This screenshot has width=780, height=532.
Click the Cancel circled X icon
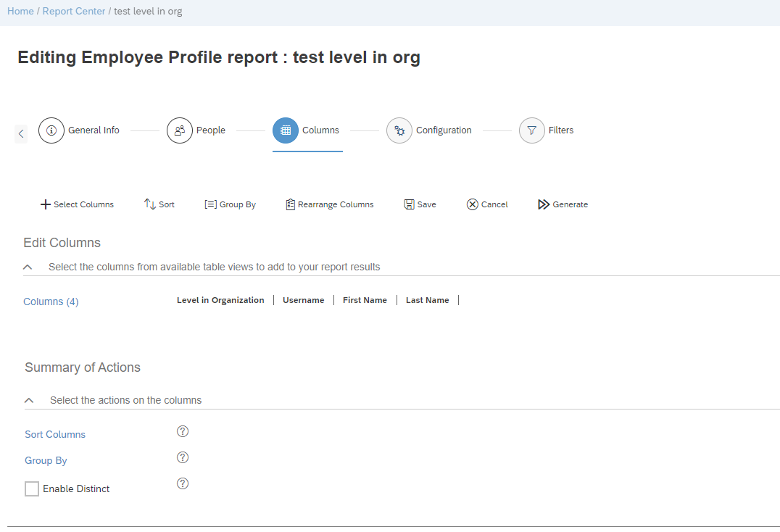[472, 204]
